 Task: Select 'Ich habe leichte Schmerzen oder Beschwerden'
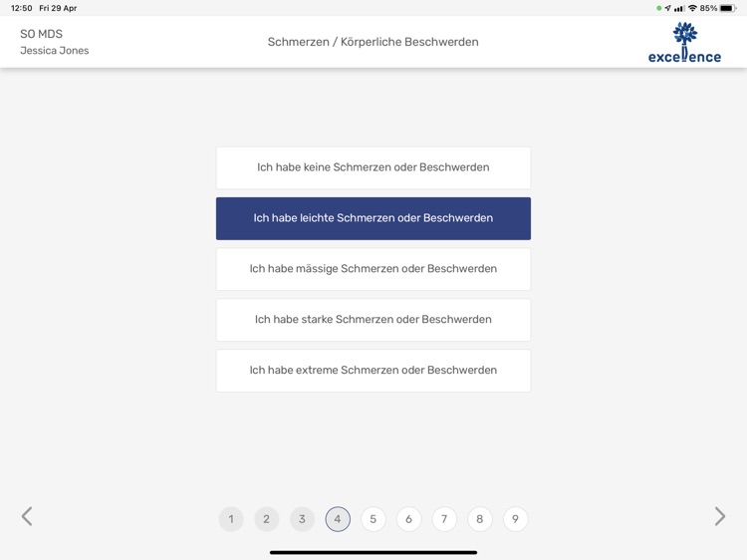pos(373,218)
